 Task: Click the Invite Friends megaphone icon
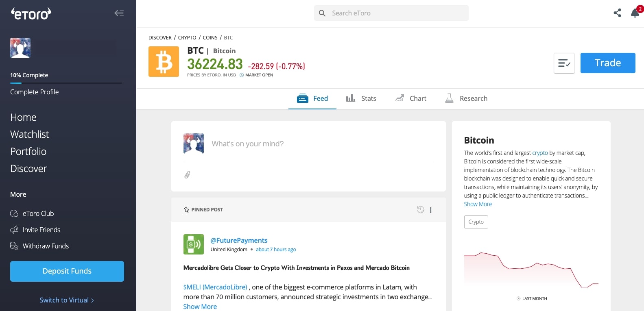click(x=14, y=230)
